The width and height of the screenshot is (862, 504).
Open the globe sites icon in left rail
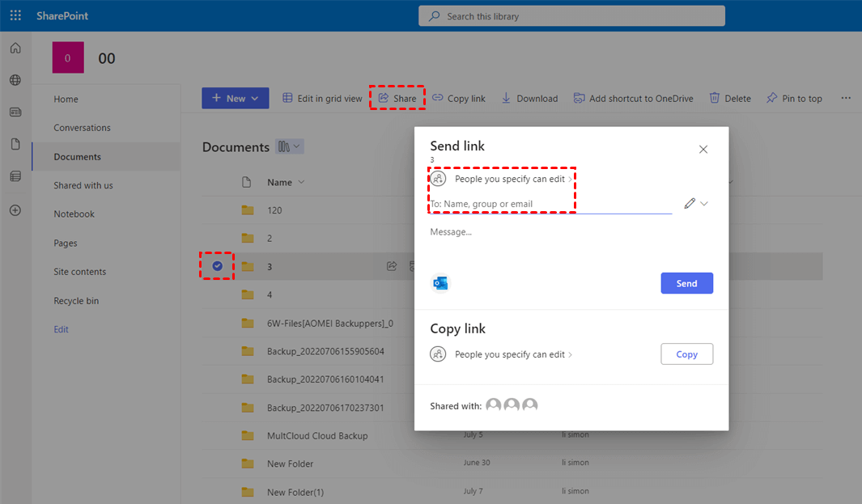[15, 80]
